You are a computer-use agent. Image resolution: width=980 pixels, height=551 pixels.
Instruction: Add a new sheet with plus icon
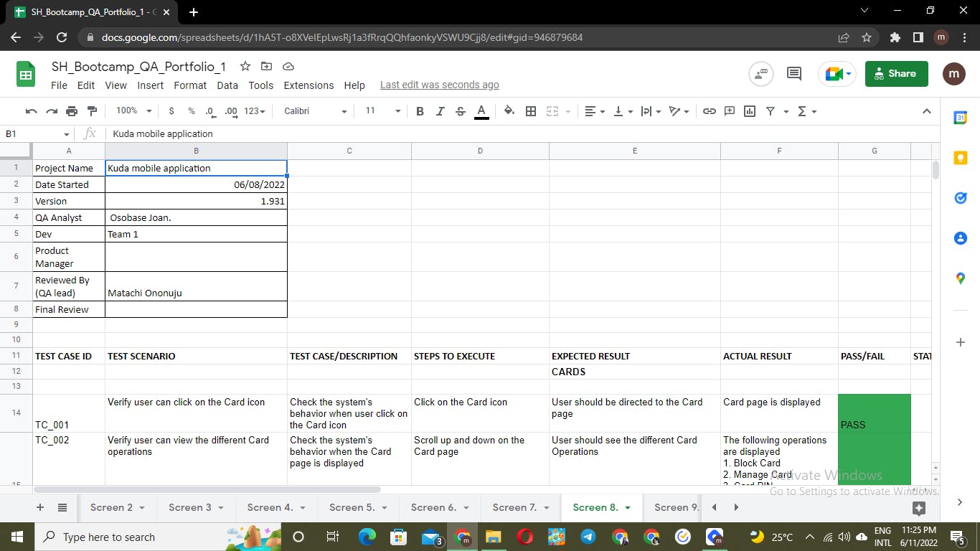[x=40, y=507]
